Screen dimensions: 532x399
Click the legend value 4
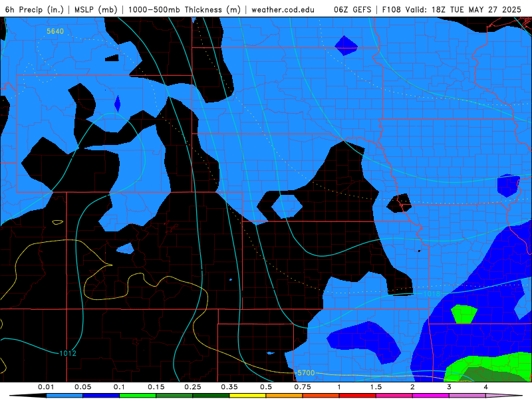[x=486, y=387]
